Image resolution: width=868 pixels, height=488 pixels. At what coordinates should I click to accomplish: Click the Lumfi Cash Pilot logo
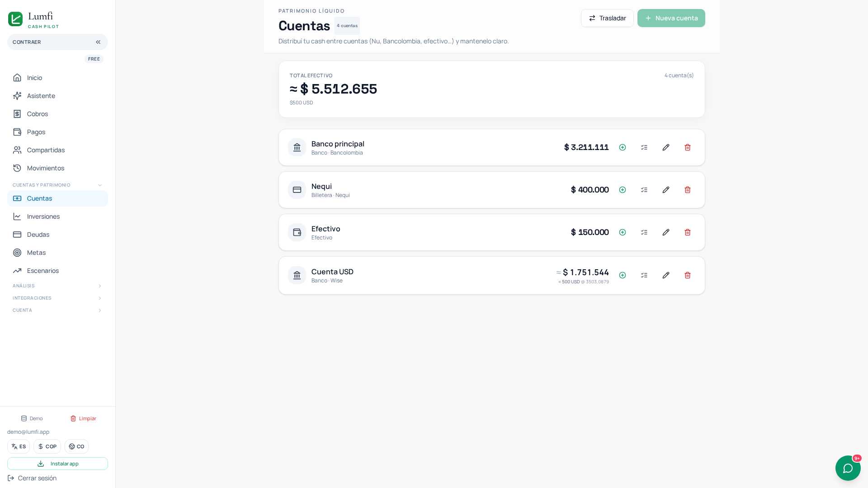(33, 19)
